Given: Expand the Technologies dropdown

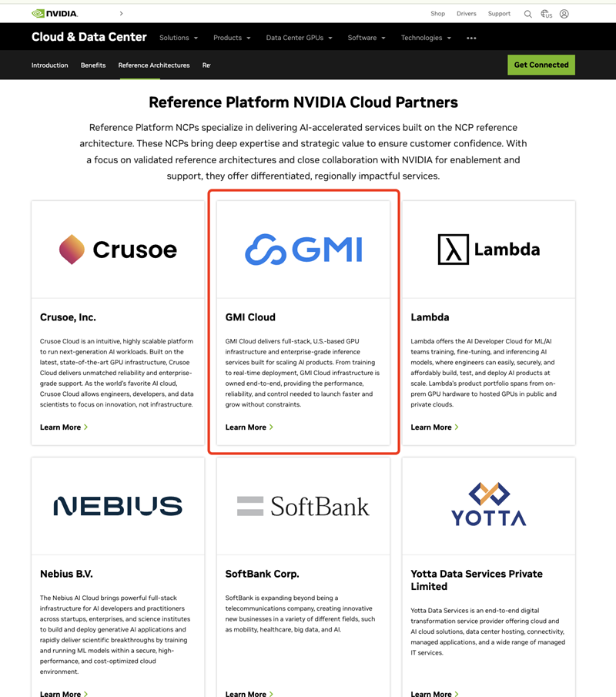Looking at the screenshot, I should (422, 37).
